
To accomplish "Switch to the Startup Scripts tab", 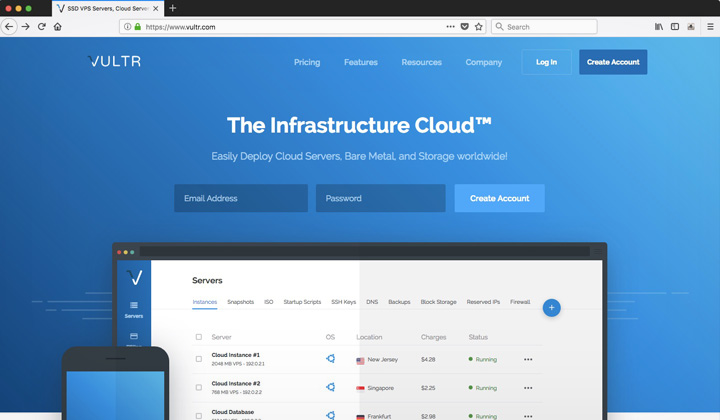I will 302,302.
